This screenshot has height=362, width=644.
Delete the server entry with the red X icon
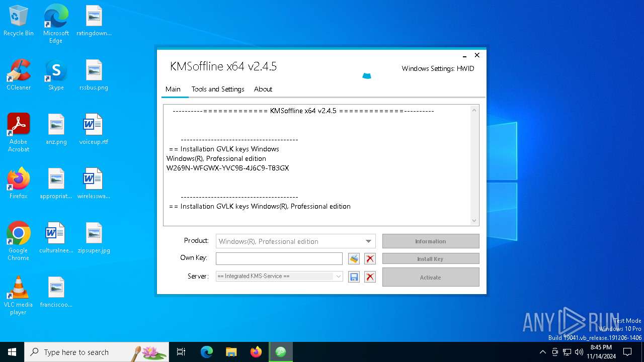[x=370, y=277]
